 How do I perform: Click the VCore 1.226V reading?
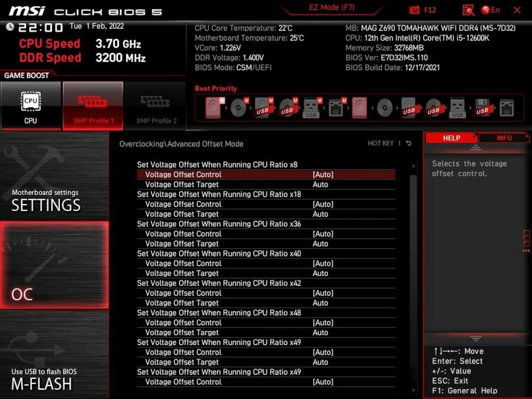pyautogui.click(x=218, y=48)
